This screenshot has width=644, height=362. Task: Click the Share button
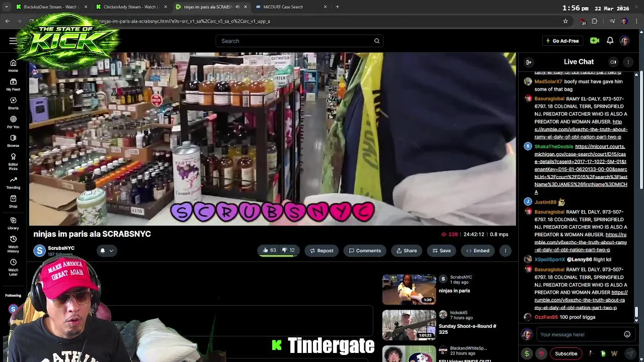tap(406, 250)
